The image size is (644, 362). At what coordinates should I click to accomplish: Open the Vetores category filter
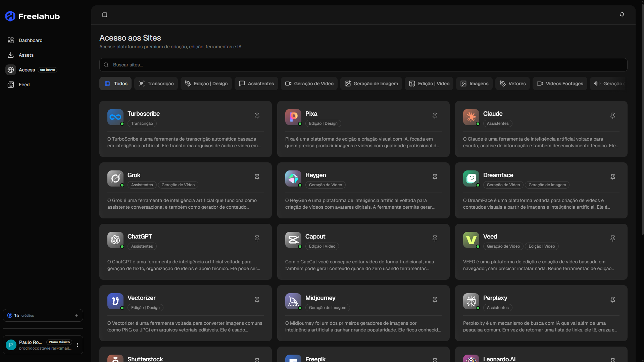point(512,83)
